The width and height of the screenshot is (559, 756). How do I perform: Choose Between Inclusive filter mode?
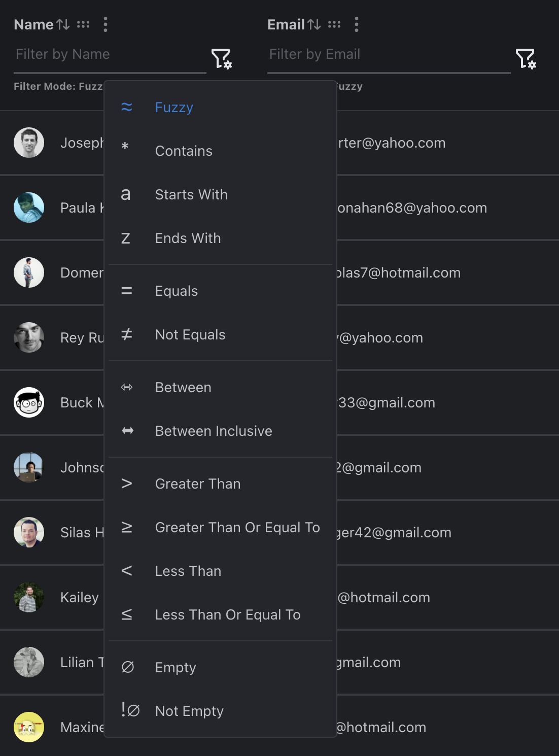click(214, 431)
